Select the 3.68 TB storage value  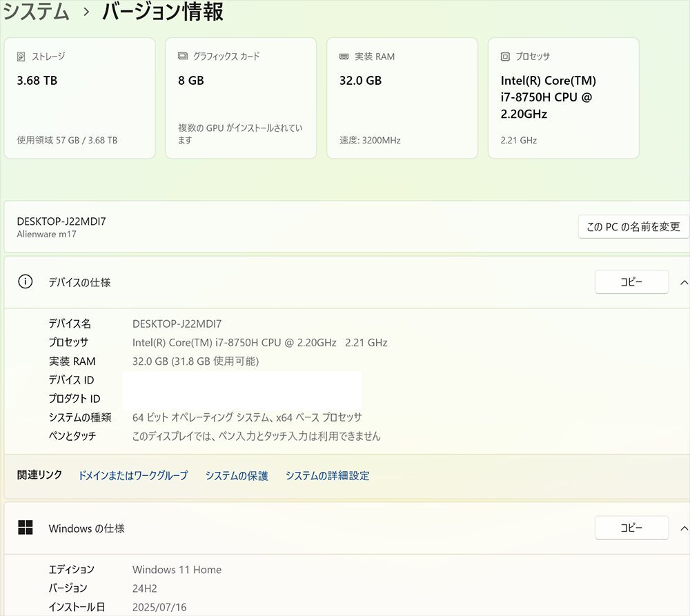pyautogui.click(x=37, y=81)
